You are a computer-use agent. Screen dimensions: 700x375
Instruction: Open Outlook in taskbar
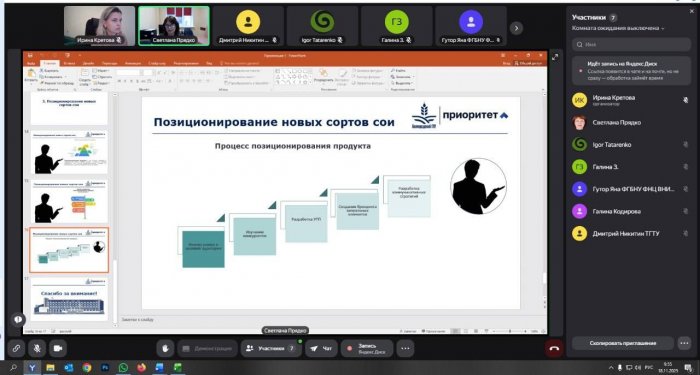[69, 368]
